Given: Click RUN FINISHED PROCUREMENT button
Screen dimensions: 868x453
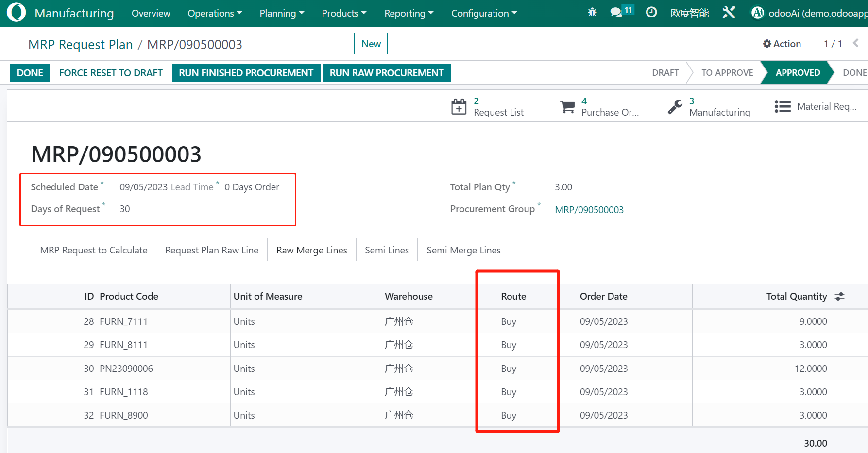Looking at the screenshot, I should coord(246,73).
